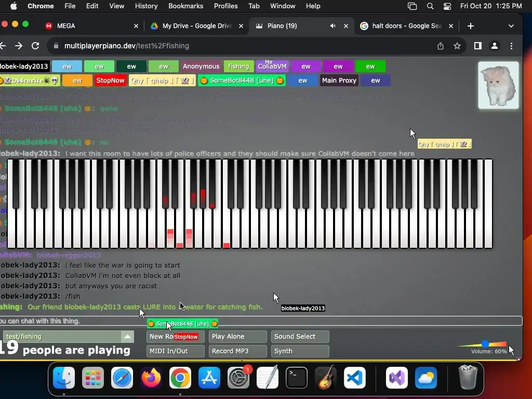Close the Piano (19) tab
The image size is (532, 399).
[345, 26]
